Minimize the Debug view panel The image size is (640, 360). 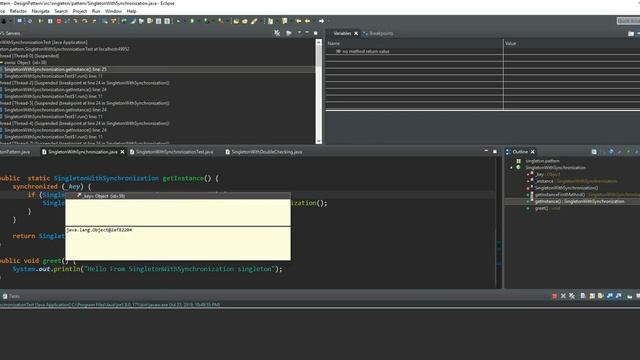pos(307,33)
